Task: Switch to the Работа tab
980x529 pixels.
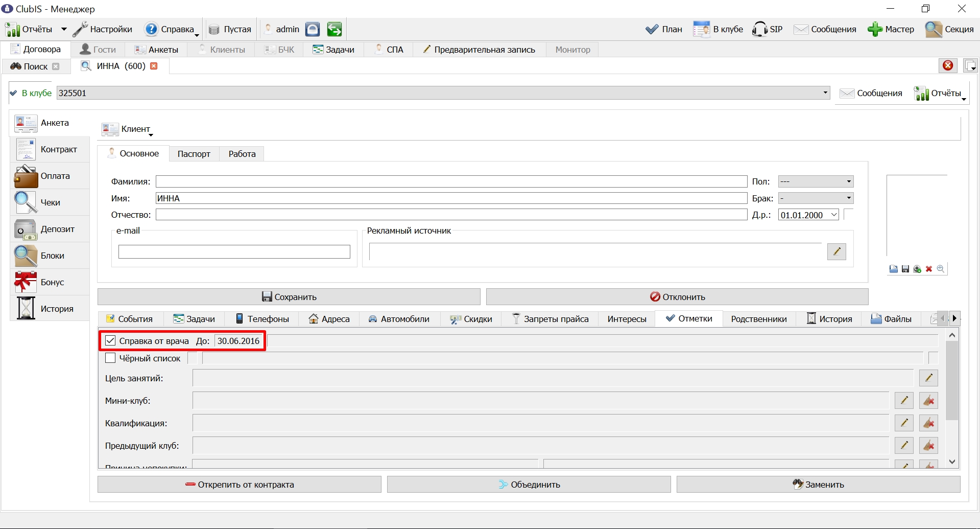Action: point(242,154)
